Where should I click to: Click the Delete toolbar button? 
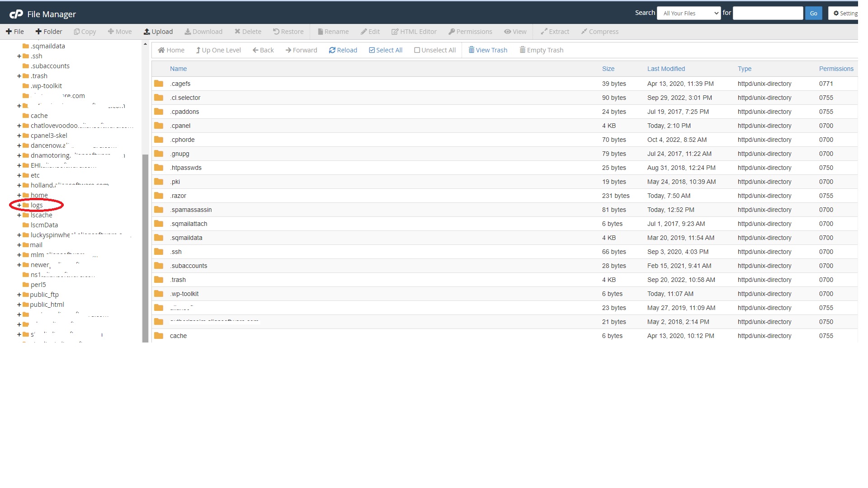point(248,32)
